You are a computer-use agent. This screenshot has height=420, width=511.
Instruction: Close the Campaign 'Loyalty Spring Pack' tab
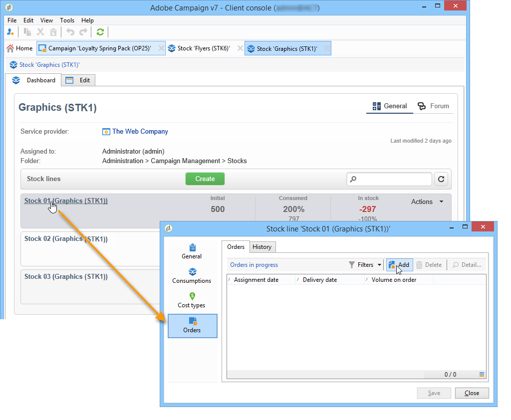point(161,48)
